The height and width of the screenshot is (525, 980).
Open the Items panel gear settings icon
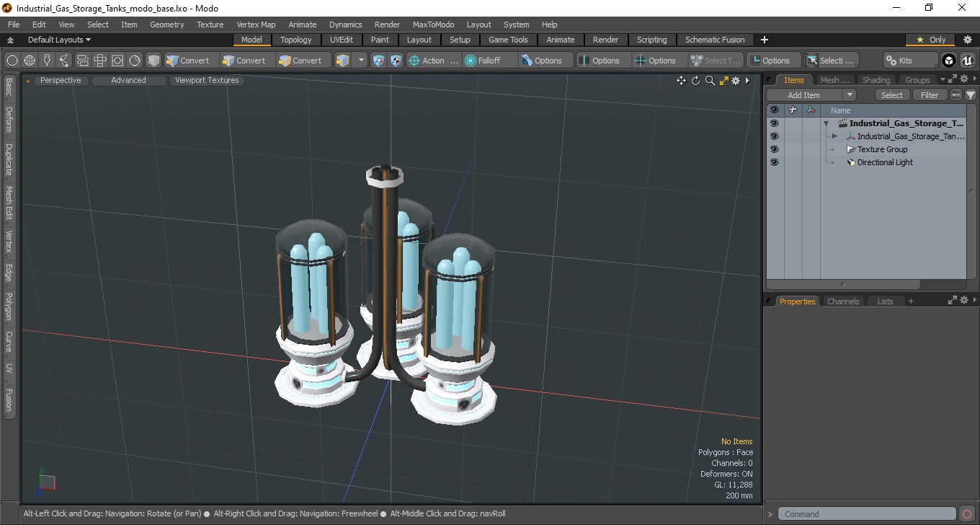pos(963,79)
